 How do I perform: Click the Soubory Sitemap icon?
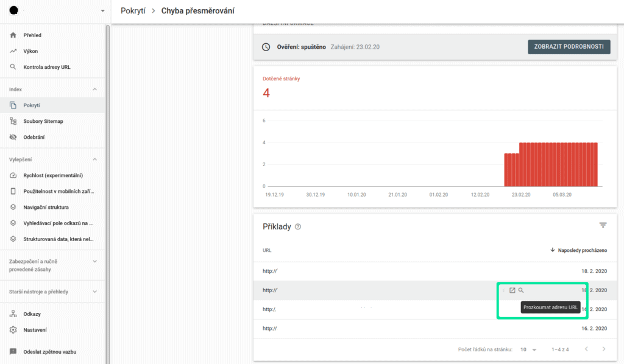[x=13, y=121]
